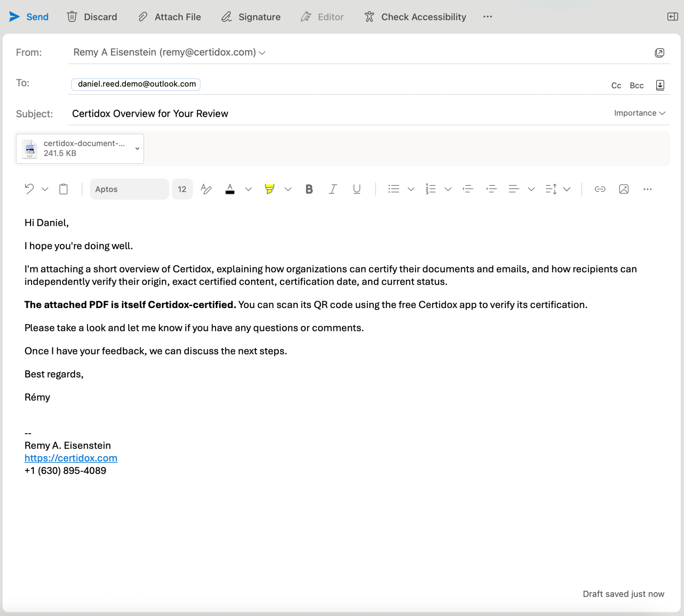Show the Bcc field
The height and width of the screenshot is (616, 684).
click(636, 85)
